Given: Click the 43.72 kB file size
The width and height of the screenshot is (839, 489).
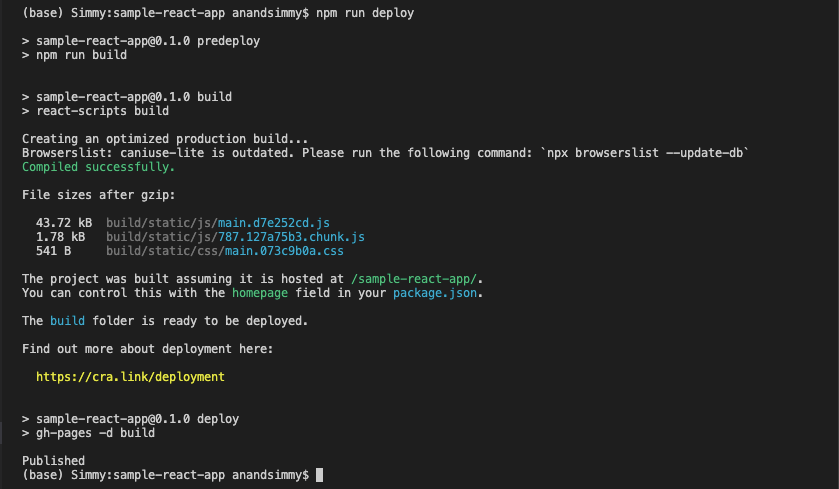Looking at the screenshot, I should [x=64, y=223].
